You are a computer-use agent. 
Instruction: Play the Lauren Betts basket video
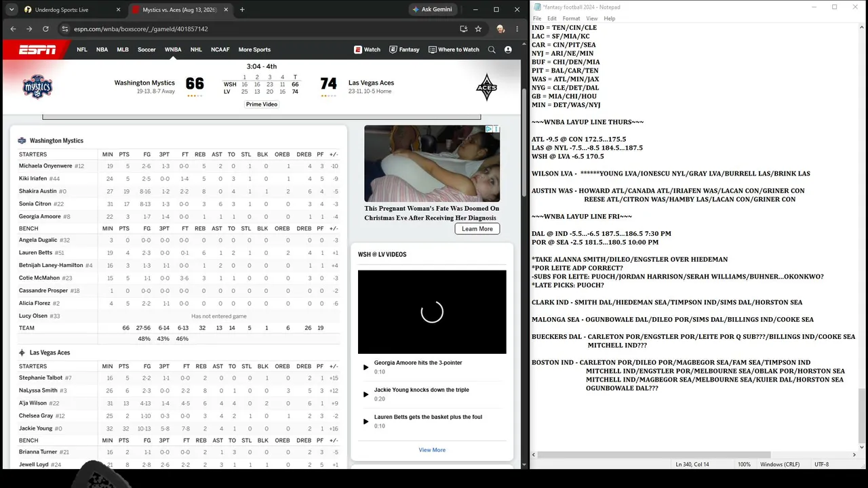tap(366, 422)
